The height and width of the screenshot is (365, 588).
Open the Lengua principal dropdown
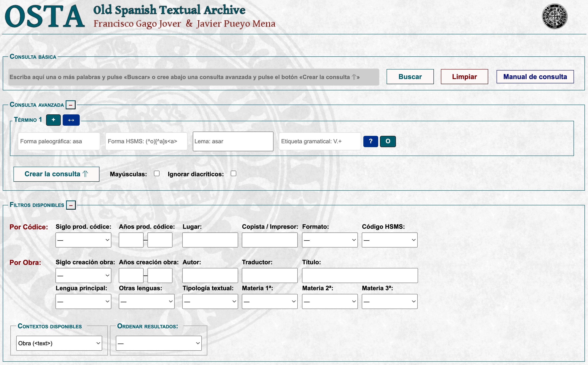click(x=83, y=301)
